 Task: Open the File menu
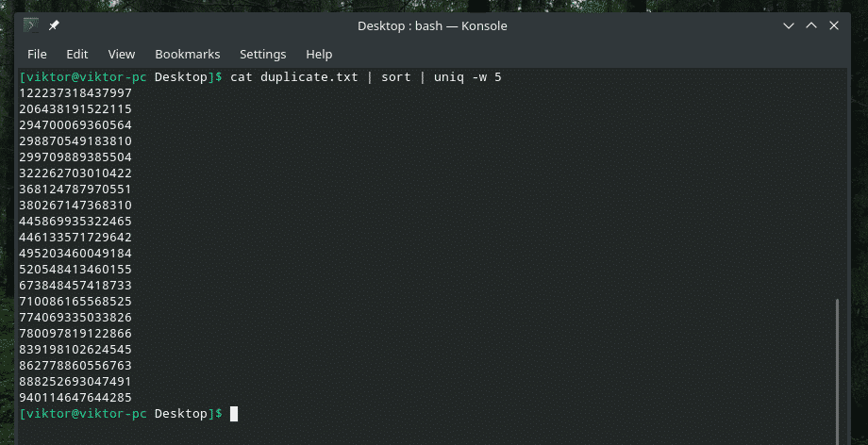(x=37, y=54)
